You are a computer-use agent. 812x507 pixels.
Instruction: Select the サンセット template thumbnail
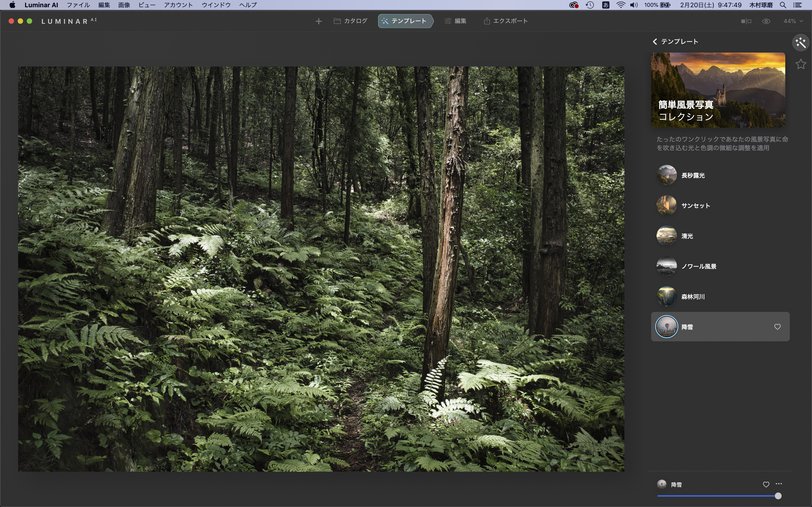click(666, 205)
